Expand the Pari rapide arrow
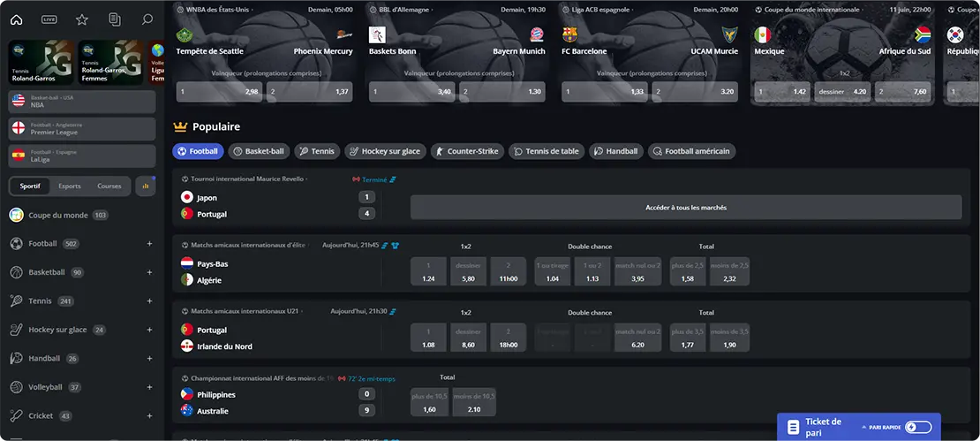 point(863,427)
